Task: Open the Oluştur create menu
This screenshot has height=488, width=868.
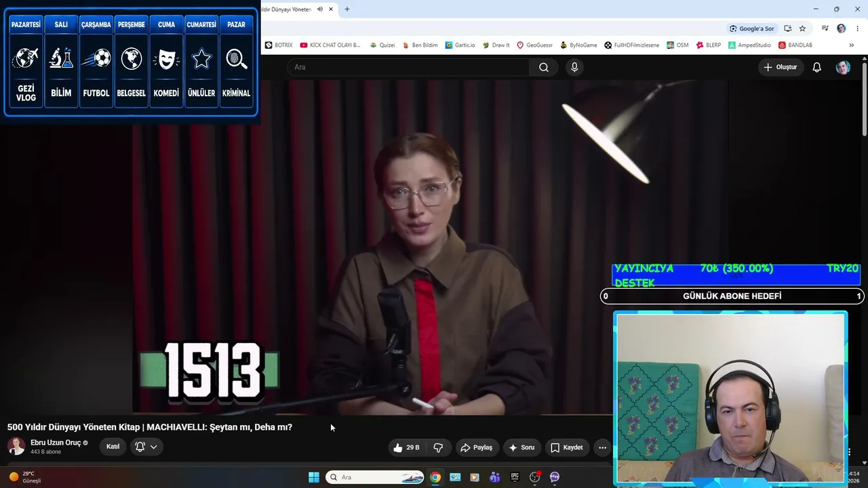Action: pyautogui.click(x=781, y=67)
